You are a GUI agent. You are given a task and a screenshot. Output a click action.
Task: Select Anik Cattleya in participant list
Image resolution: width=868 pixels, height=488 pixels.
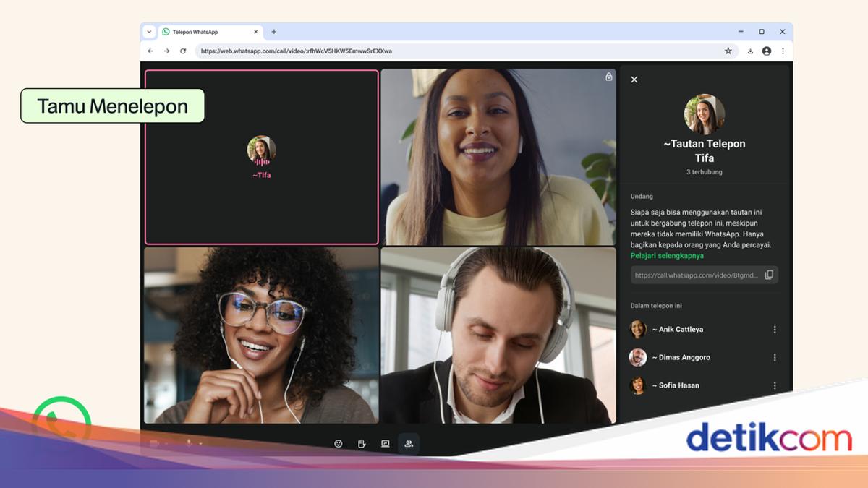pos(704,330)
